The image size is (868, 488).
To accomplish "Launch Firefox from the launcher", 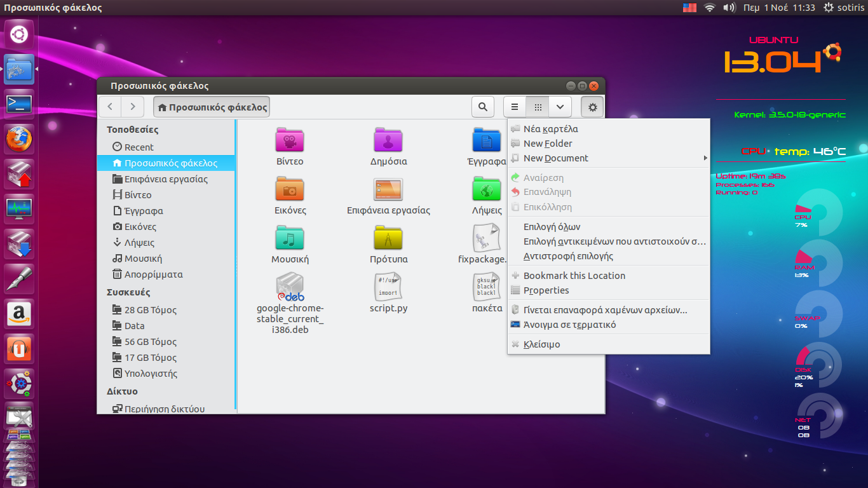I will click(x=19, y=139).
